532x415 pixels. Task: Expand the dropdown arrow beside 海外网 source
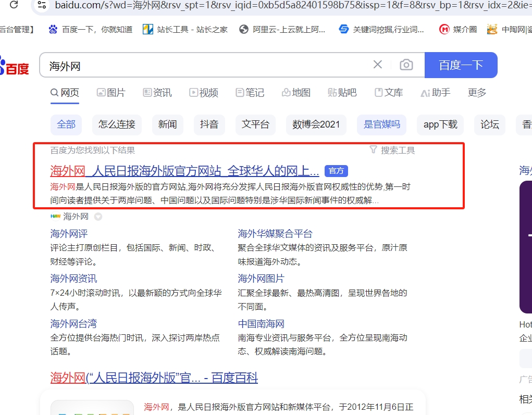point(98,217)
